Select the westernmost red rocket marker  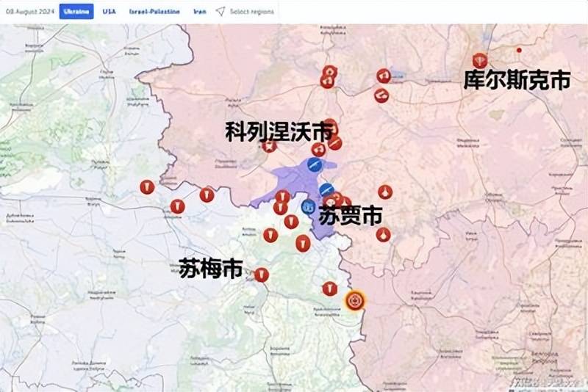(x=147, y=187)
